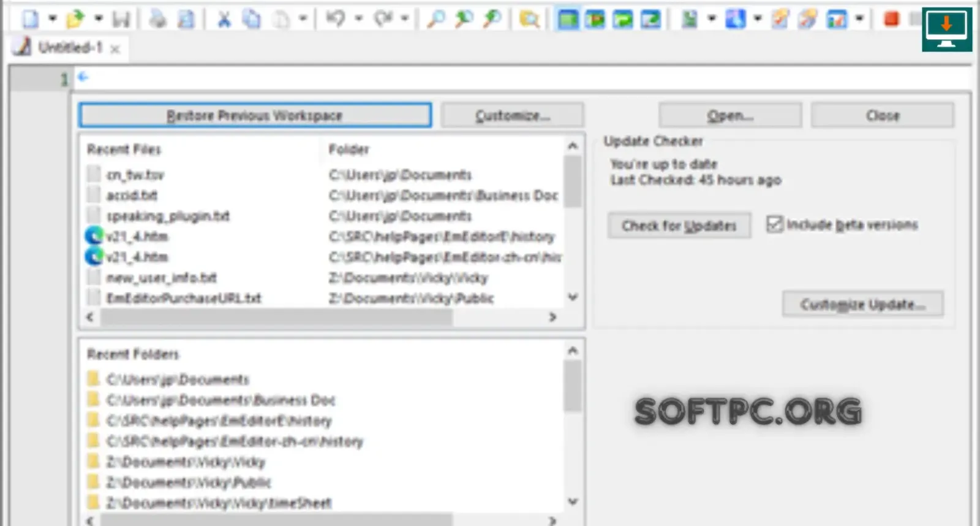Click the New file toolbar icon
980x526 pixels.
click(x=30, y=19)
